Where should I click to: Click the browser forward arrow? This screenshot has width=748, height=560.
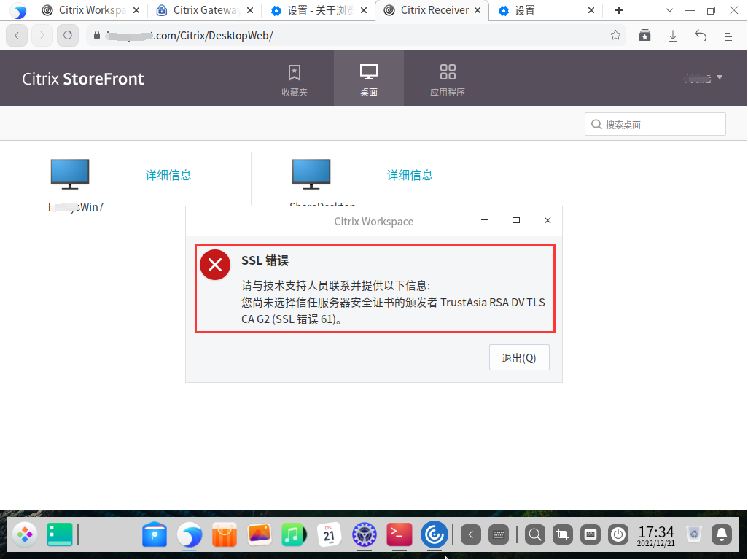(42, 35)
